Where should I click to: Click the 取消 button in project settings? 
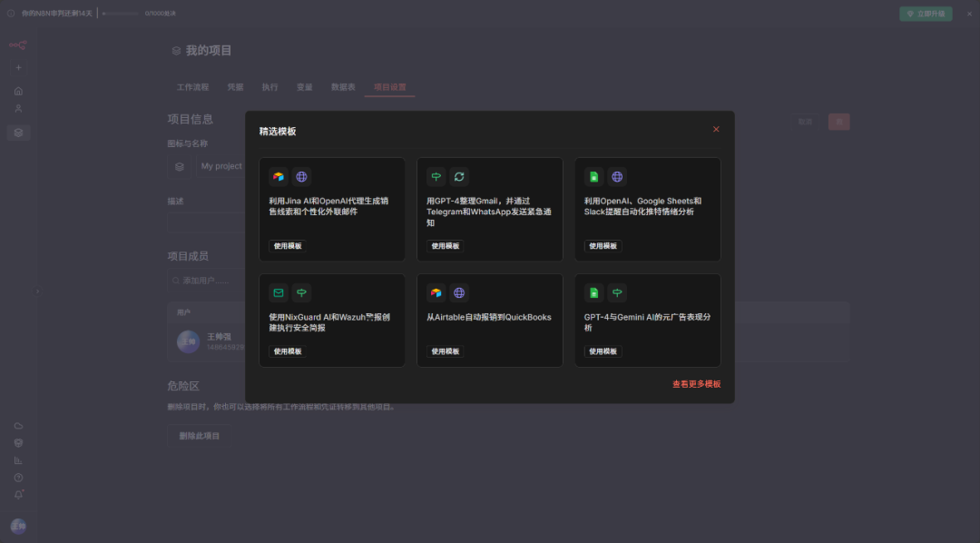(805, 122)
